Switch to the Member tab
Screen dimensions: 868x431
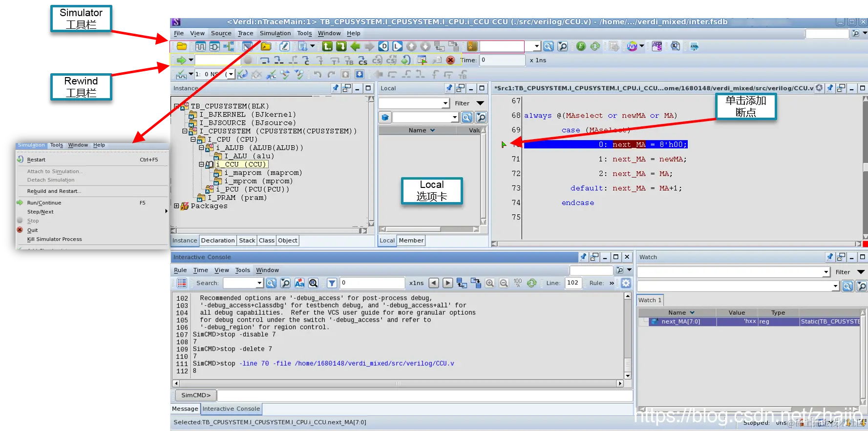411,240
